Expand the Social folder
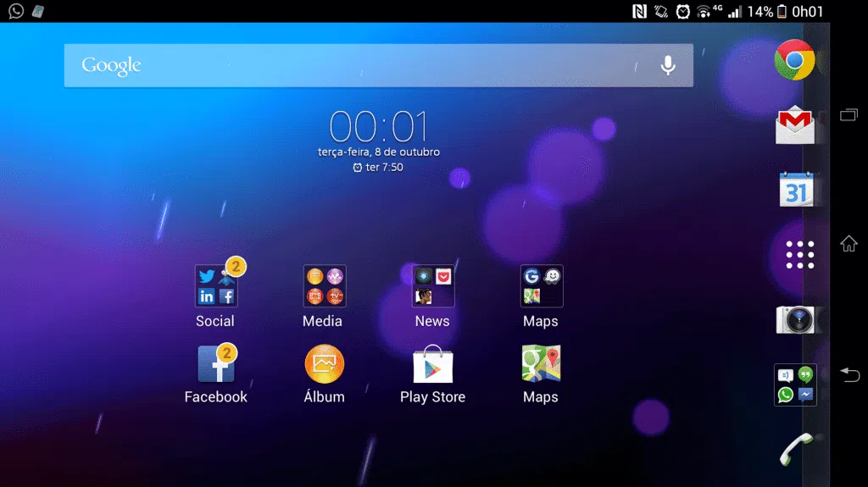 [x=216, y=286]
